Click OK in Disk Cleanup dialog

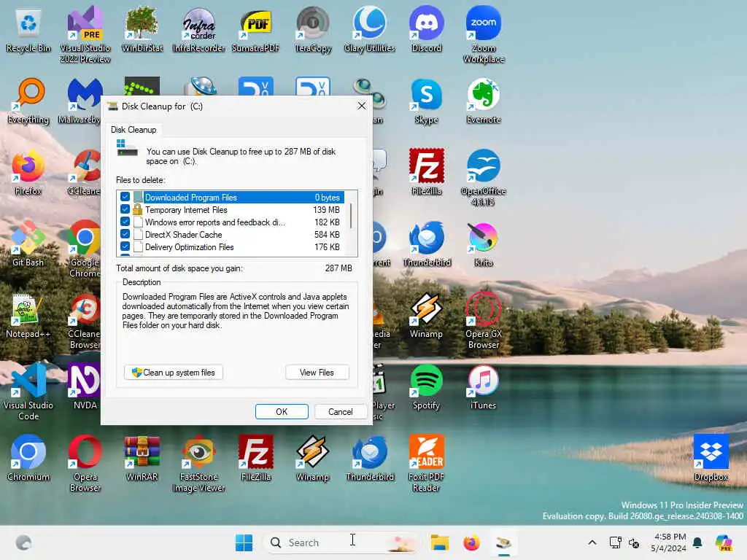tap(282, 411)
